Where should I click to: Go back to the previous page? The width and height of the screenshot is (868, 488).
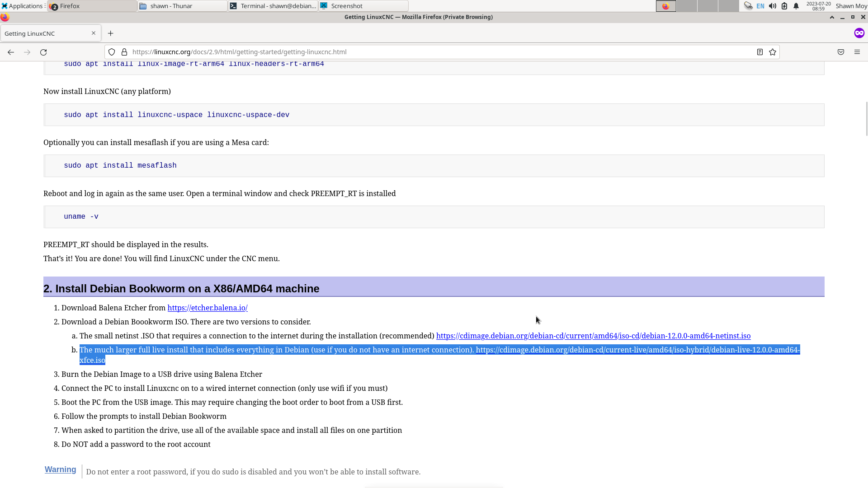11,52
